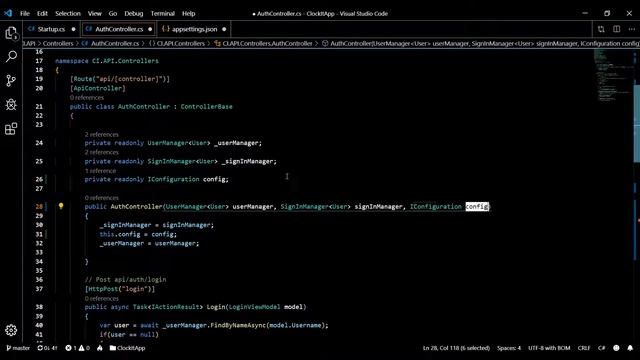This screenshot has height=360, width=640.
Task: Change encoding via UTF-8 with BOM
Action: coord(549,348)
